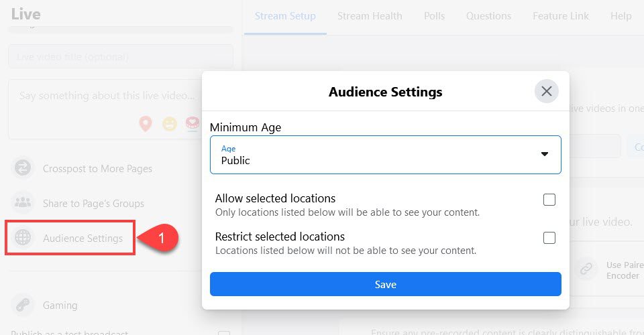Click the Minimum Age label
Screen dimensions: 644x335
(x=246, y=127)
